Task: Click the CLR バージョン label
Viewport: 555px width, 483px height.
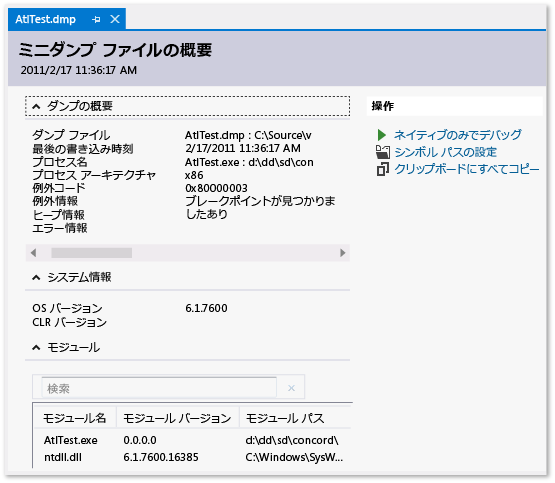Action: [69, 322]
